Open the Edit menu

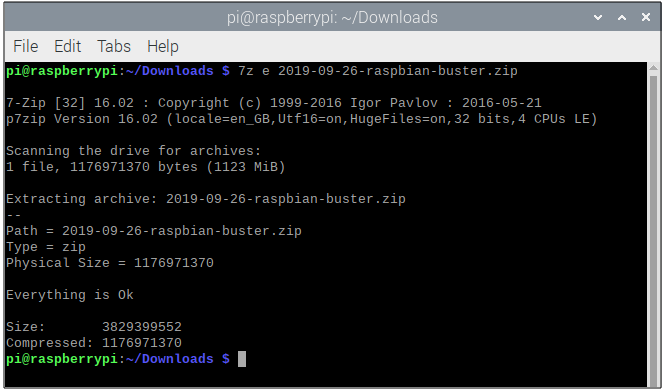pyautogui.click(x=67, y=46)
